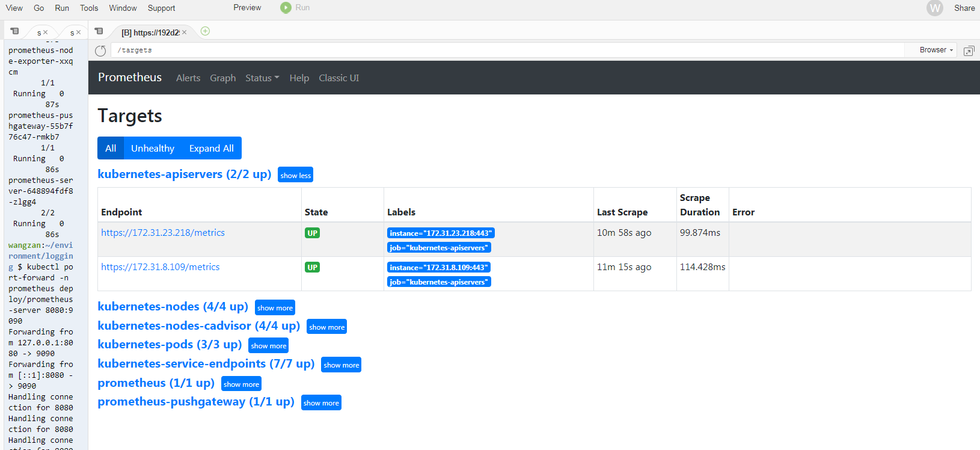Open the Tools menu

tap(89, 8)
